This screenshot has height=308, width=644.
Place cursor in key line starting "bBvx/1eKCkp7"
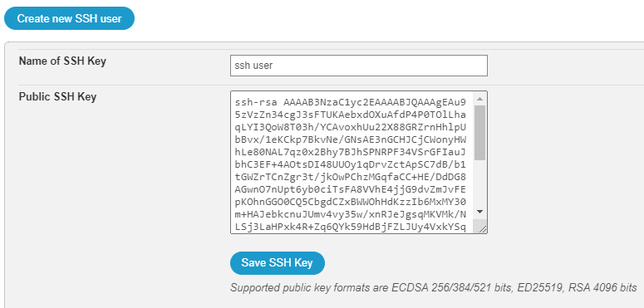pyautogui.click(x=351, y=139)
